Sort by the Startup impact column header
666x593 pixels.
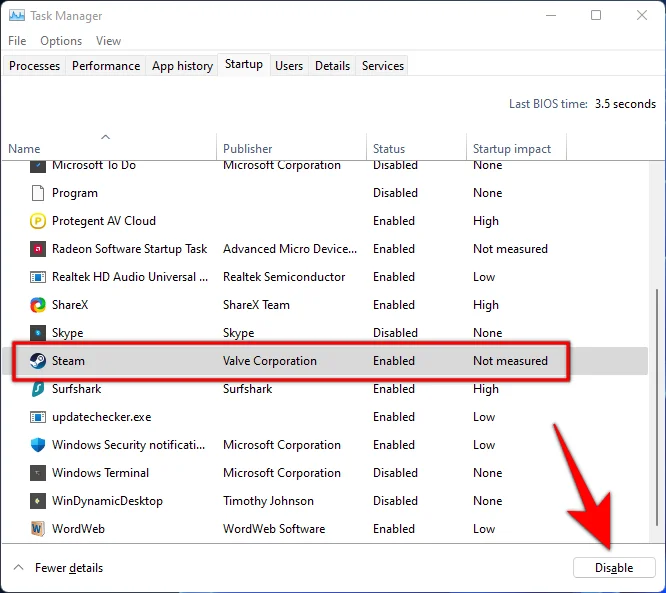coord(516,147)
